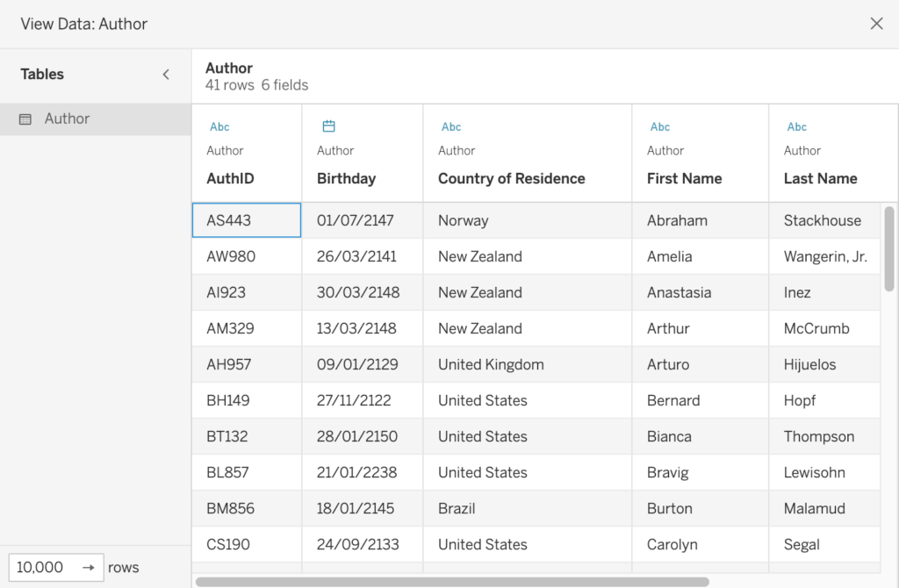This screenshot has height=588, width=899.
Task: Select the Author table in the Tables list
Action: coord(68,119)
